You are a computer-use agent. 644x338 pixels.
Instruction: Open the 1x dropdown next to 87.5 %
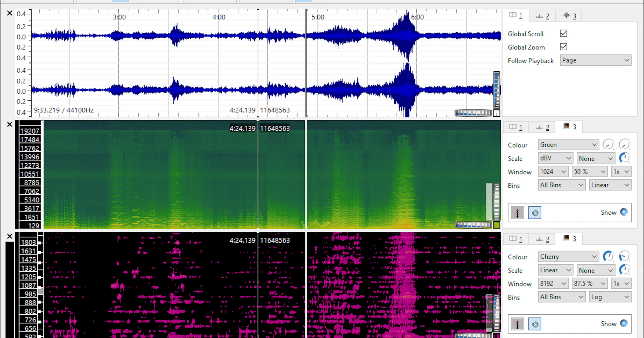621,284
